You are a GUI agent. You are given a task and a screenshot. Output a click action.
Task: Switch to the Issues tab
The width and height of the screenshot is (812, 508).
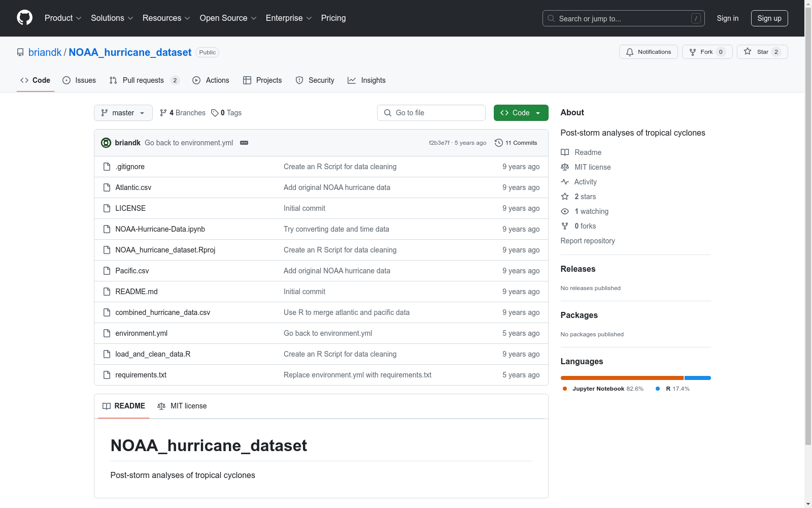[79, 80]
